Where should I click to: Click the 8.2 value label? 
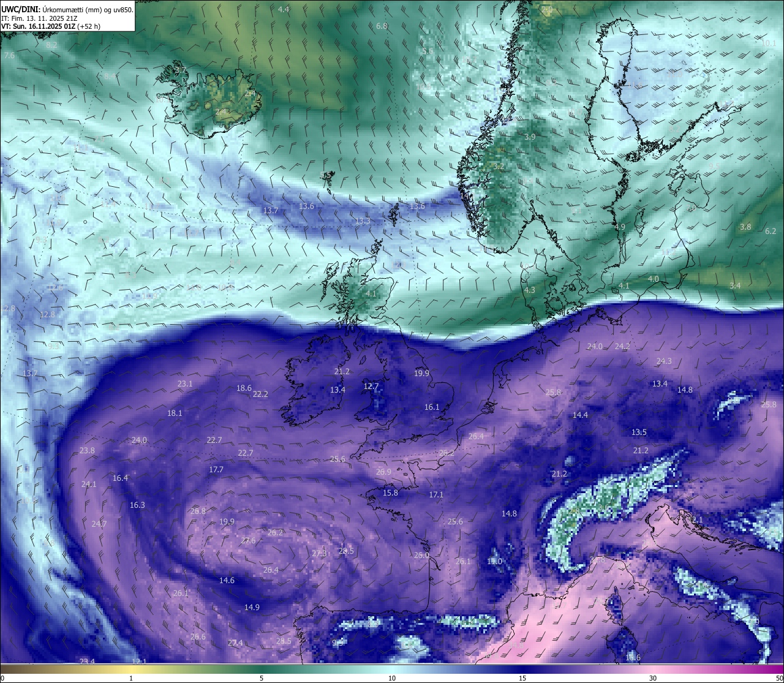(x=51, y=45)
